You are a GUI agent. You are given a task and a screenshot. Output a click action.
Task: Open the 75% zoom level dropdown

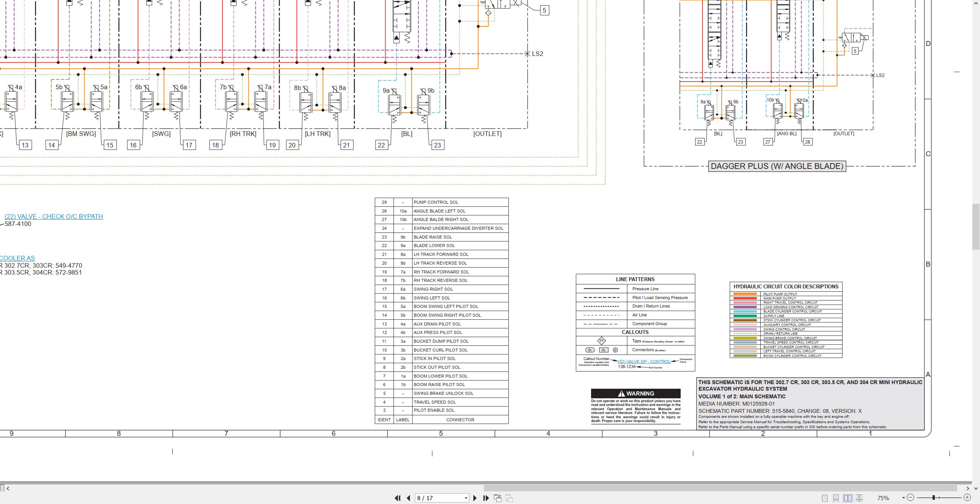tap(903, 498)
